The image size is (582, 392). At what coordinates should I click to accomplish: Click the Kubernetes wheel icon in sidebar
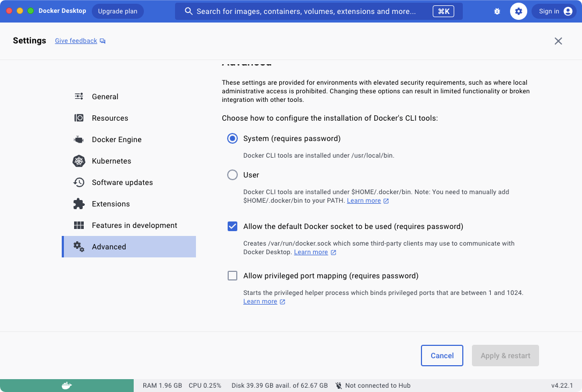pos(79,161)
